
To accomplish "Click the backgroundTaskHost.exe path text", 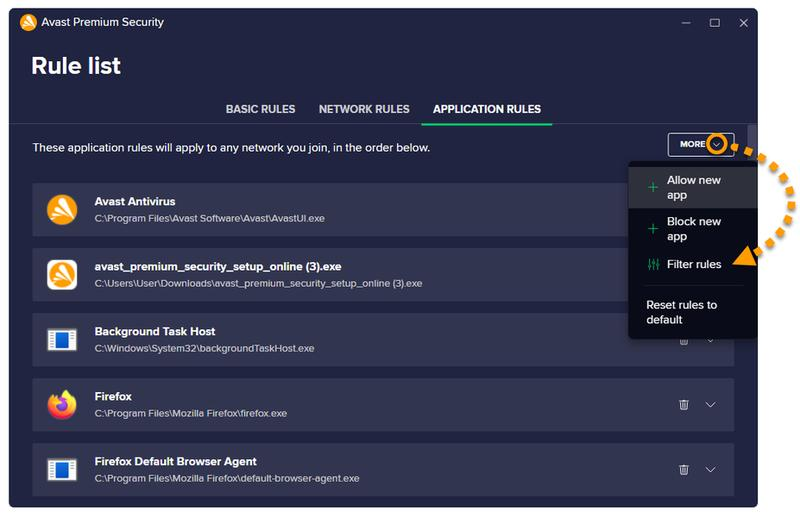I will tap(204, 349).
